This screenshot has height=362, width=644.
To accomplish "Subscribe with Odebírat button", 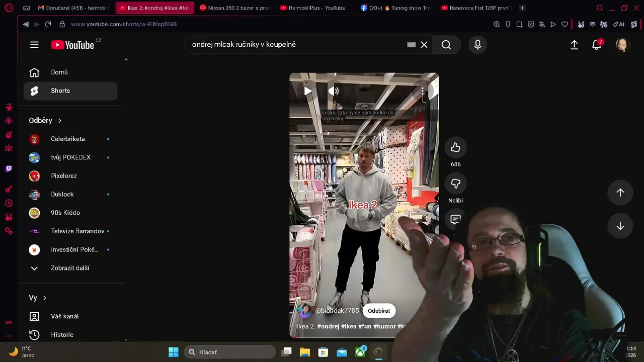I will pyautogui.click(x=379, y=311).
